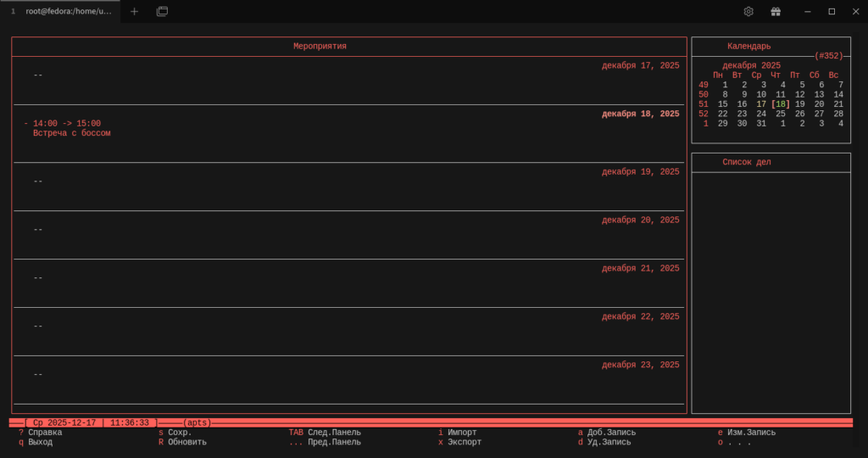This screenshot has height=458, width=868.
Task: Show more commands with o . . .
Action: (734, 442)
